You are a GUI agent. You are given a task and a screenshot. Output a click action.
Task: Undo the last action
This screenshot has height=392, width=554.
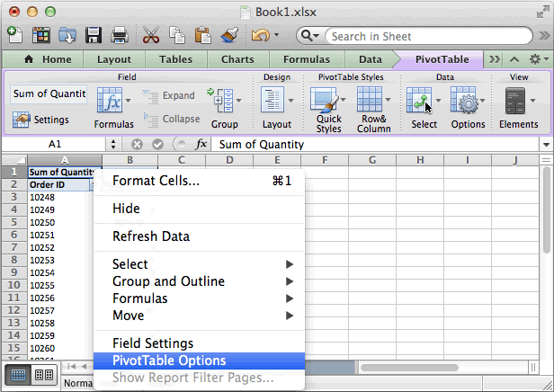pos(261,35)
